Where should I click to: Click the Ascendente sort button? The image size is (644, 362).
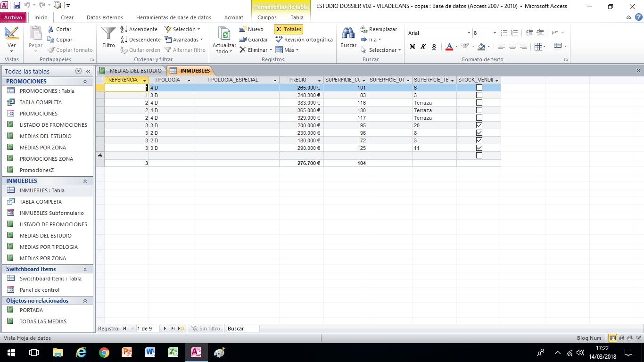[139, 29]
